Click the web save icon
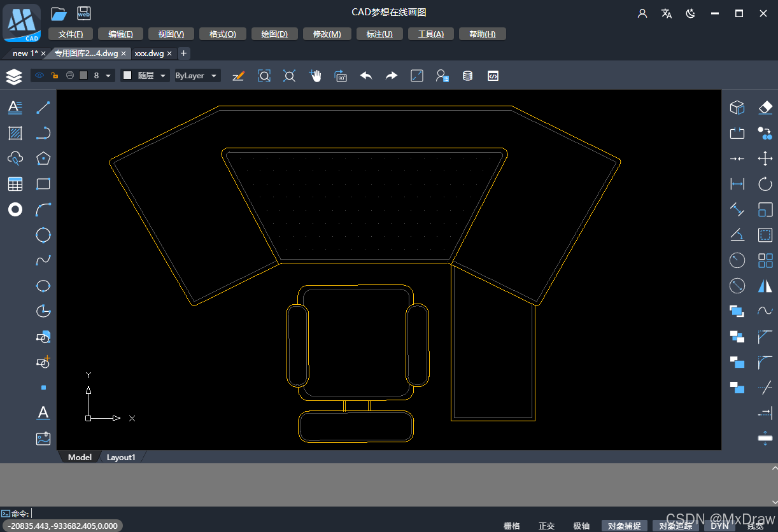 click(x=83, y=13)
